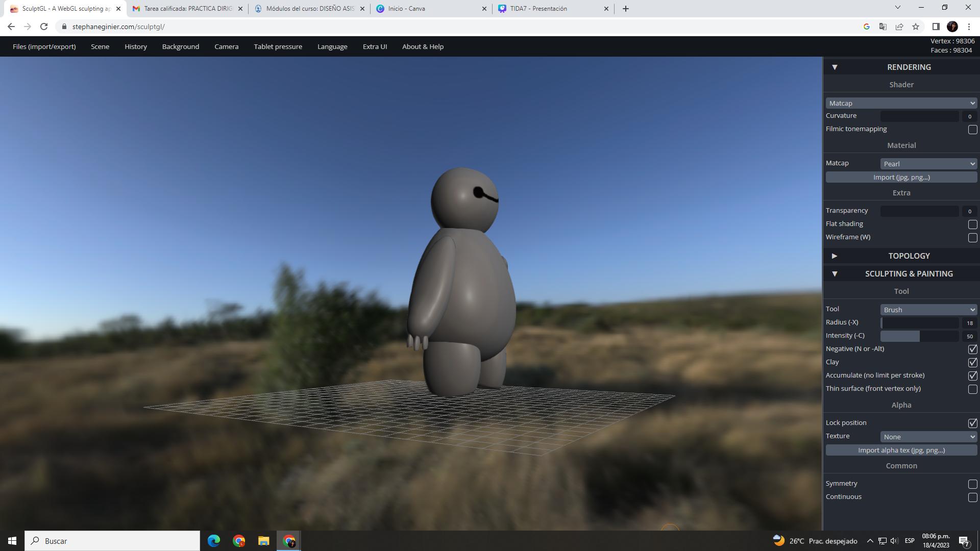Open the Shader Matcap dropdown
This screenshot has height=551, width=980.
901,103
